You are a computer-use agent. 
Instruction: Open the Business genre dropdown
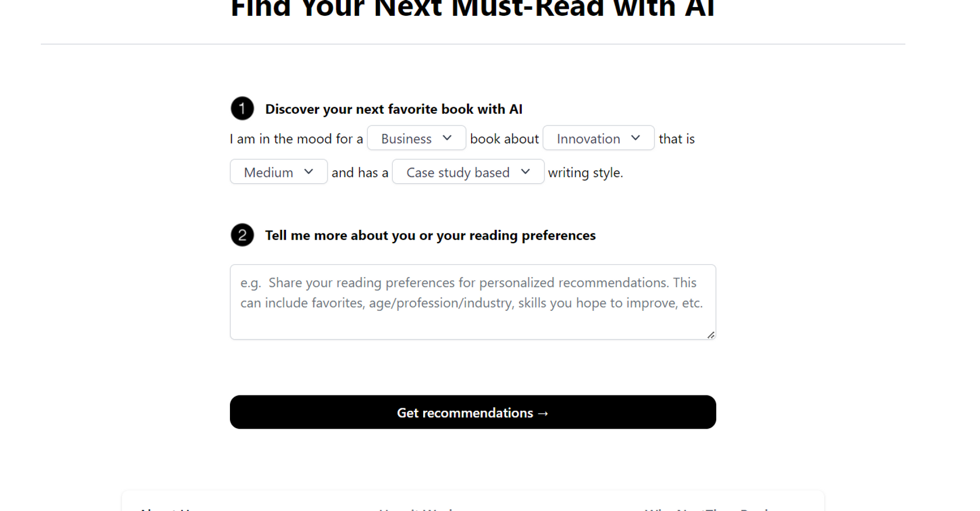(416, 138)
